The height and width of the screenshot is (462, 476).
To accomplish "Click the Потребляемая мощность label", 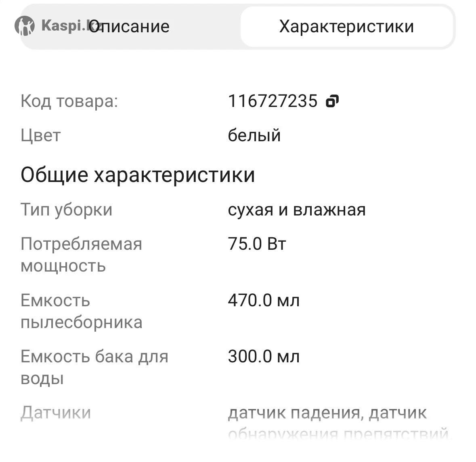I will [81, 255].
